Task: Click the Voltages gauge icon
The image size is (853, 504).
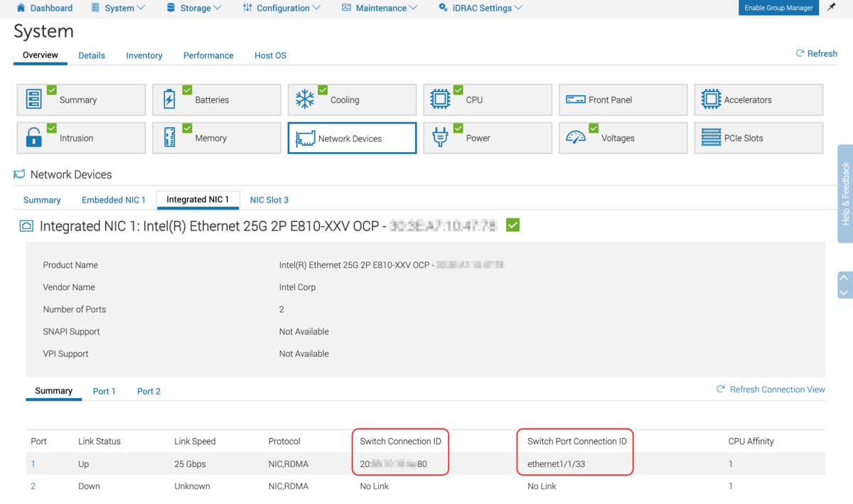Action: click(x=575, y=137)
